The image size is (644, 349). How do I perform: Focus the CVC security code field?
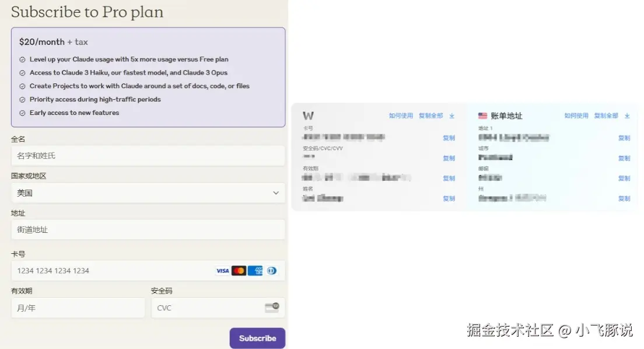pyautogui.click(x=218, y=308)
